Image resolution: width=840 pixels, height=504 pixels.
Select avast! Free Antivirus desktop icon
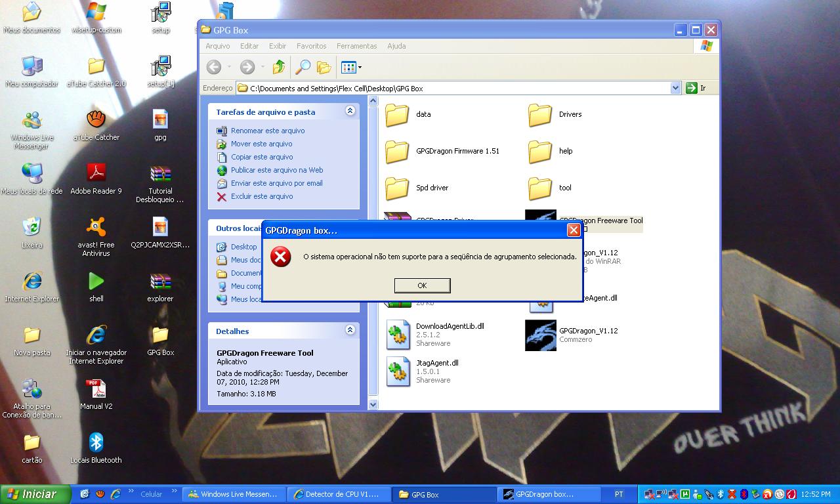point(96,237)
